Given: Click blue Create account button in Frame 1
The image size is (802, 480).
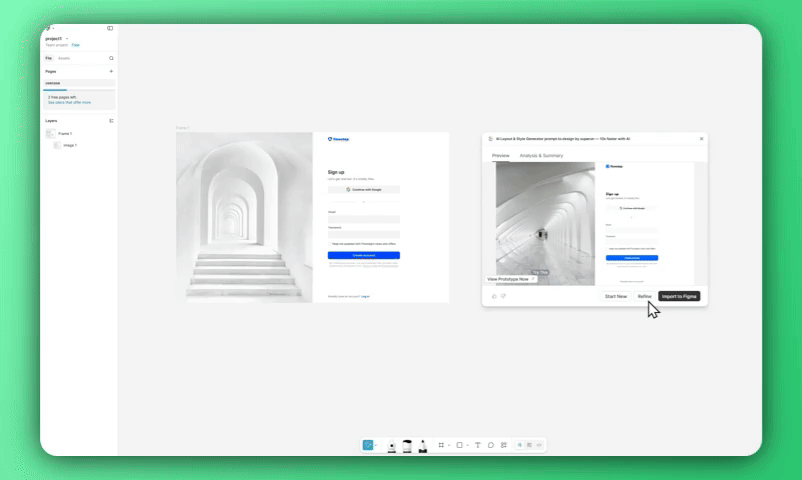Looking at the screenshot, I should [x=364, y=255].
